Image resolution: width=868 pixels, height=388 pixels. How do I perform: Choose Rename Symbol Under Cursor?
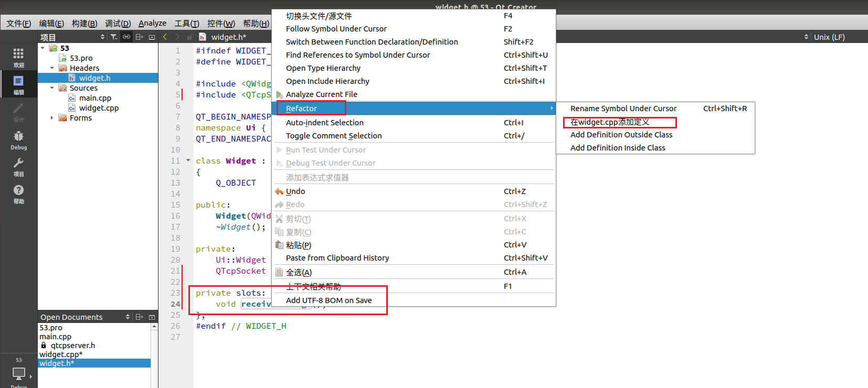655,109
